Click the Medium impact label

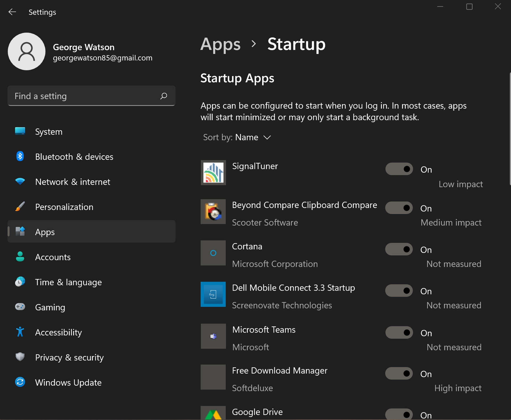(451, 222)
